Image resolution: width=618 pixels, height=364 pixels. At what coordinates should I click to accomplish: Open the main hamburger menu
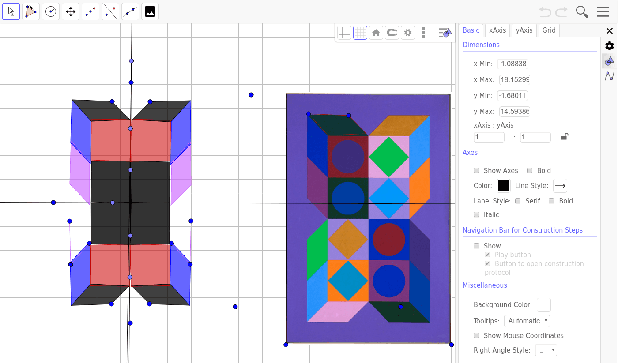[603, 12]
